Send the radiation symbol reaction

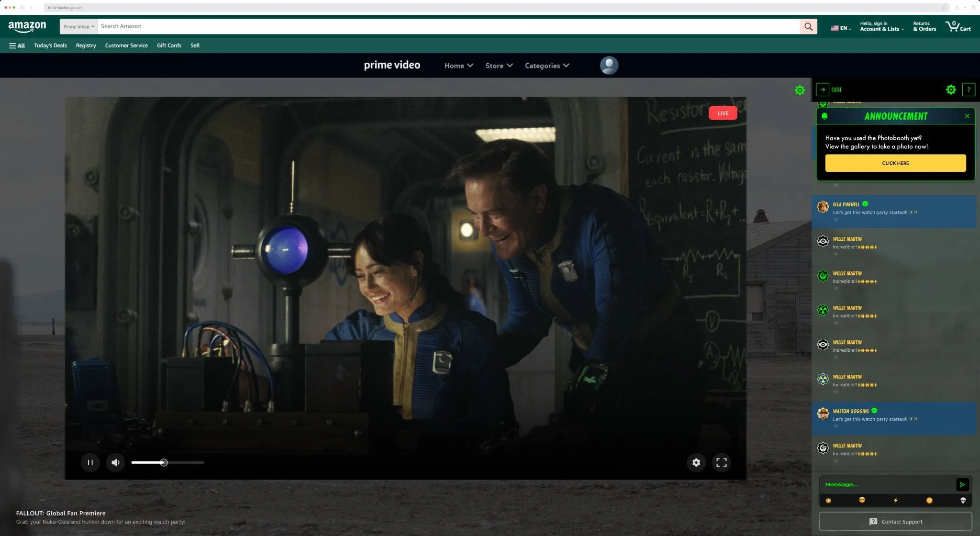[929, 500]
